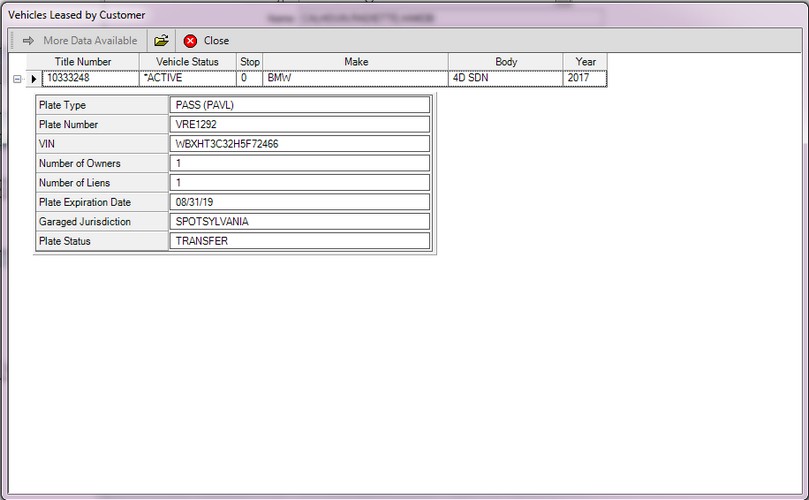Collapse the row for title 10333248
Viewport: 809px width, 500px height.
coord(17,79)
